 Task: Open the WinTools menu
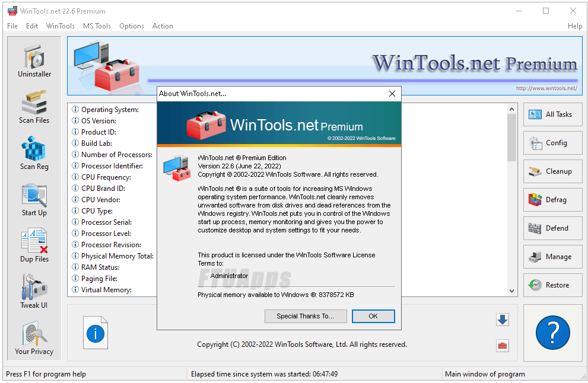click(x=61, y=26)
